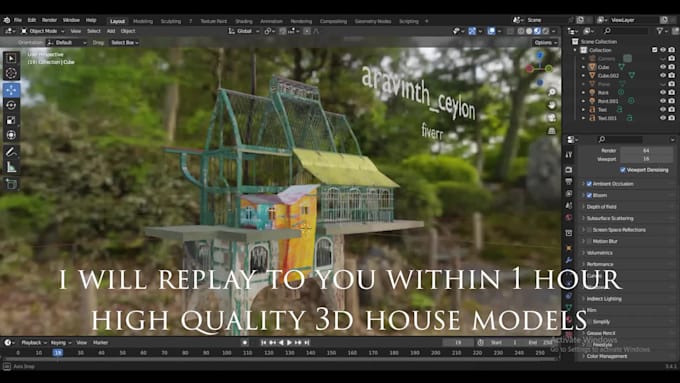The height and width of the screenshot is (383, 680).
Task: Open the Modifiers wrench properties tab
Action: [569, 260]
